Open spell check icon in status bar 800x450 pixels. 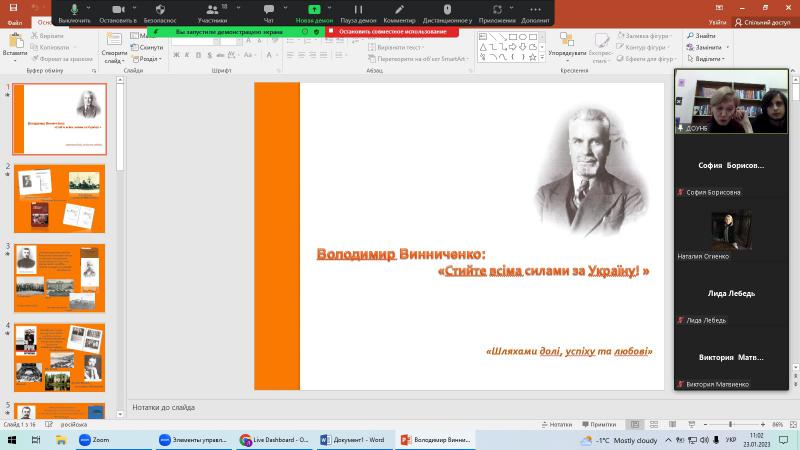[x=48, y=424]
